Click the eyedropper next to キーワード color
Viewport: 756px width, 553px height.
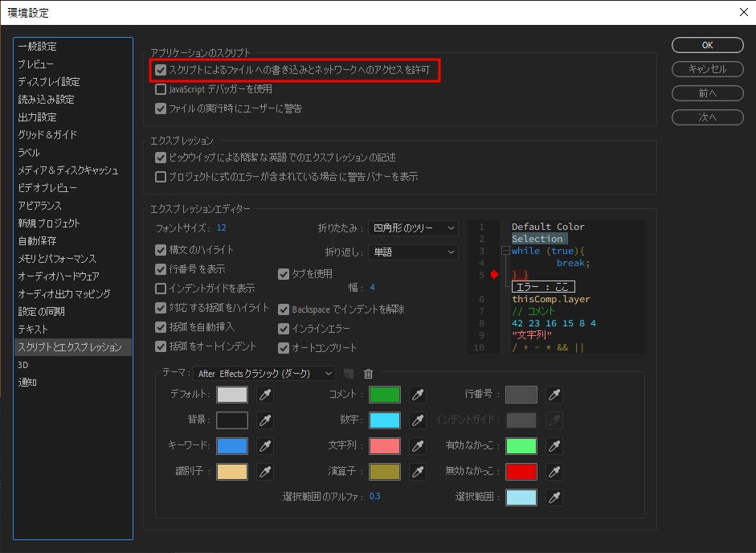point(265,446)
